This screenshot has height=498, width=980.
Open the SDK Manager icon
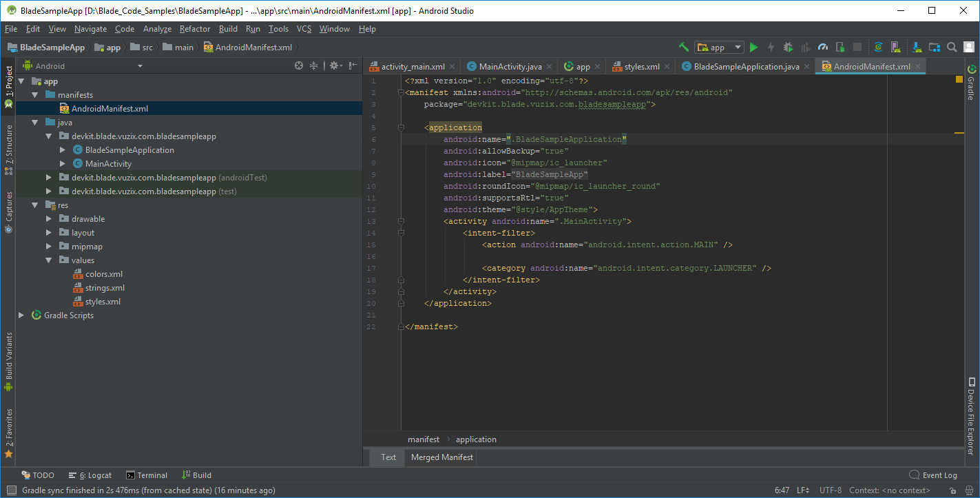coord(917,48)
